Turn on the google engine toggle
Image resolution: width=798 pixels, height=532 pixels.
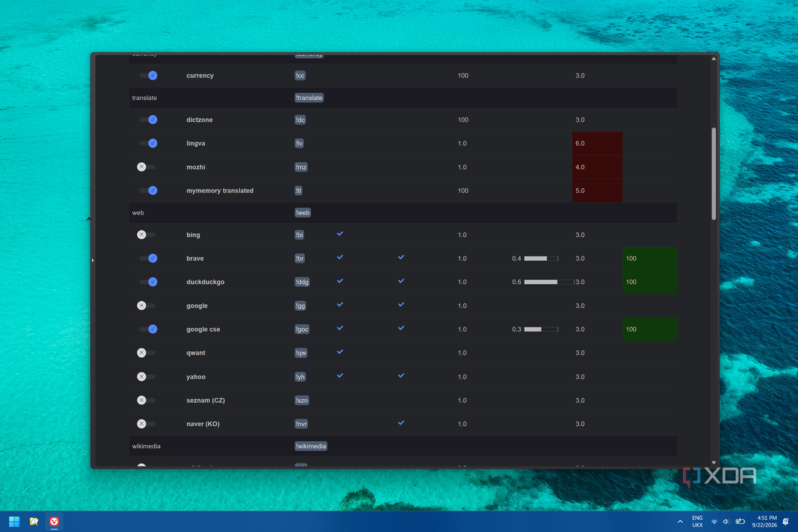pyautogui.click(x=146, y=306)
